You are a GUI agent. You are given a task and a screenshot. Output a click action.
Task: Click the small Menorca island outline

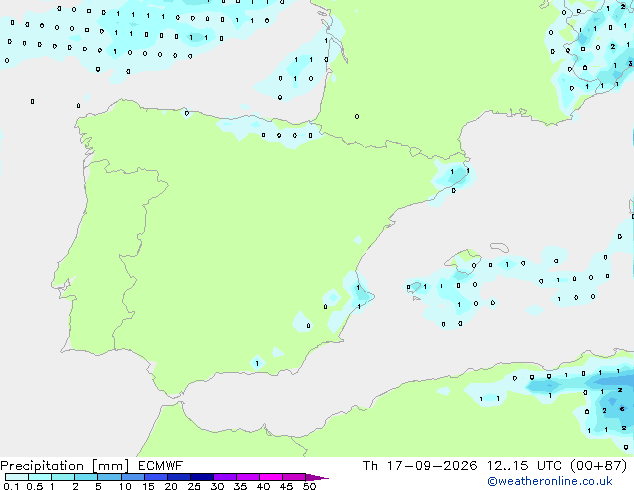500,247
